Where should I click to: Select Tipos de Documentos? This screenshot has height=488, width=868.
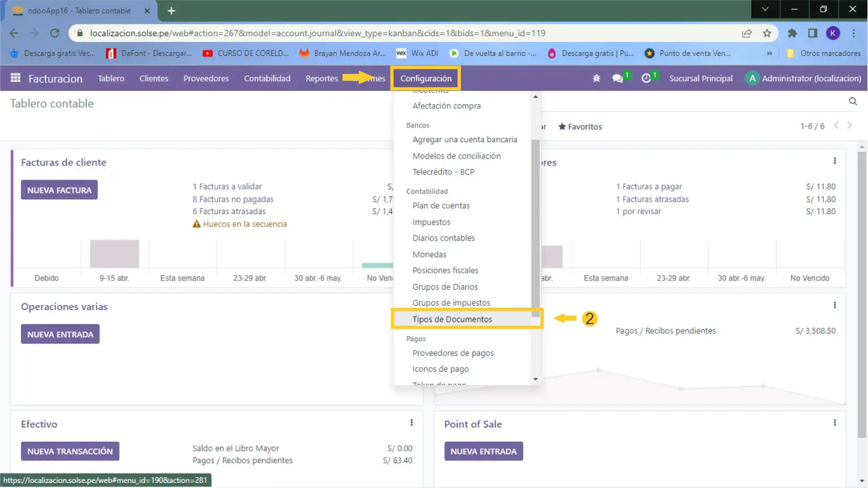(x=453, y=319)
